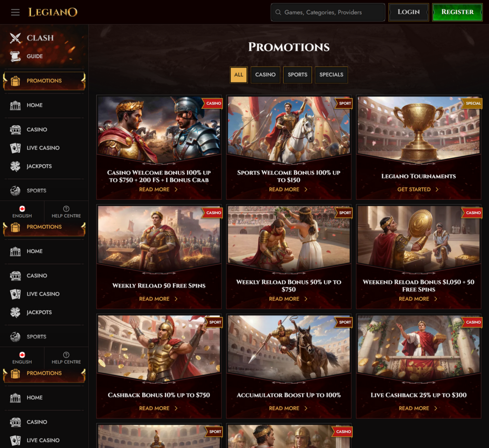Read more about Casino Welcome Bonus

(x=154, y=189)
